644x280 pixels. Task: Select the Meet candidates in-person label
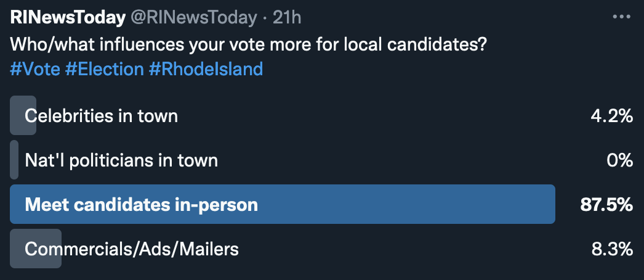[x=141, y=204]
